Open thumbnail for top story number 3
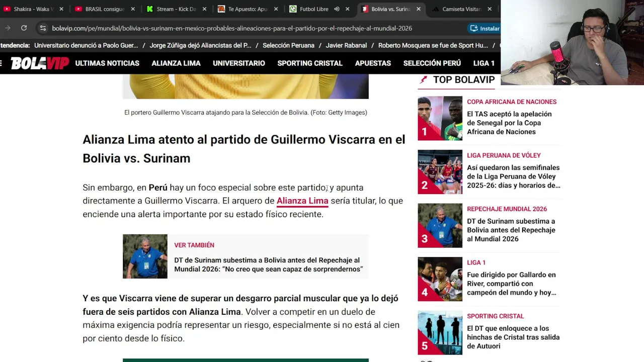Viewport: 644px width, 362px height. coord(440,225)
